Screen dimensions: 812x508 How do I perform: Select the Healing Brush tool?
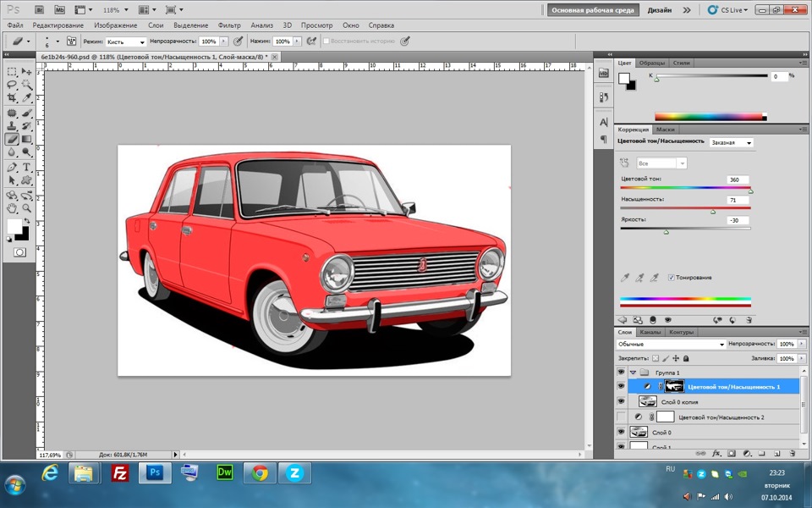12,113
